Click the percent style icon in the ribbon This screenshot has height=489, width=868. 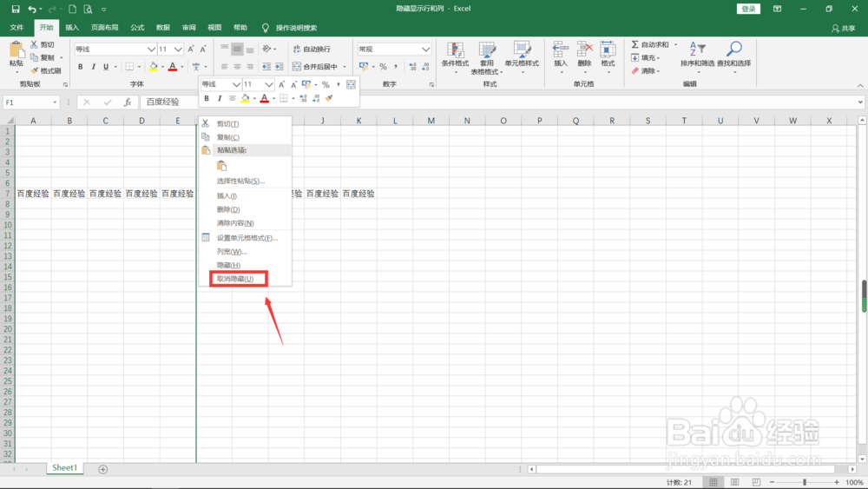(383, 67)
